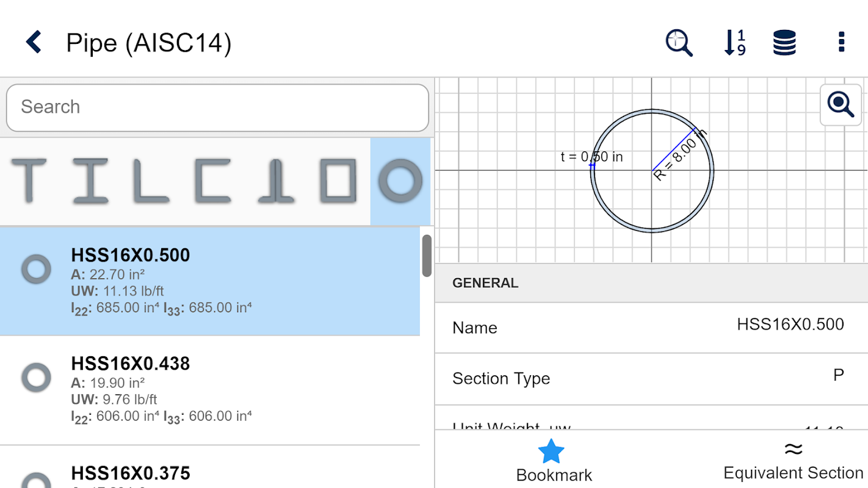This screenshot has height=488, width=868.
Task: Select the angle L section type
Action: [151, 181]
